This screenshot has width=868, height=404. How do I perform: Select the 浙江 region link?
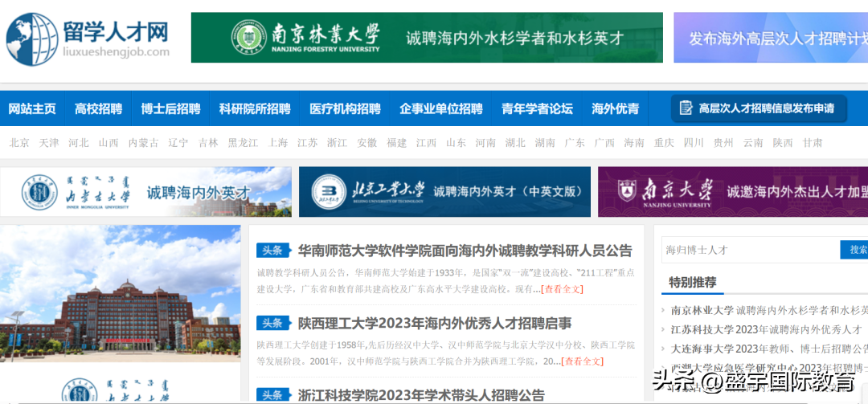click(337, 143)
